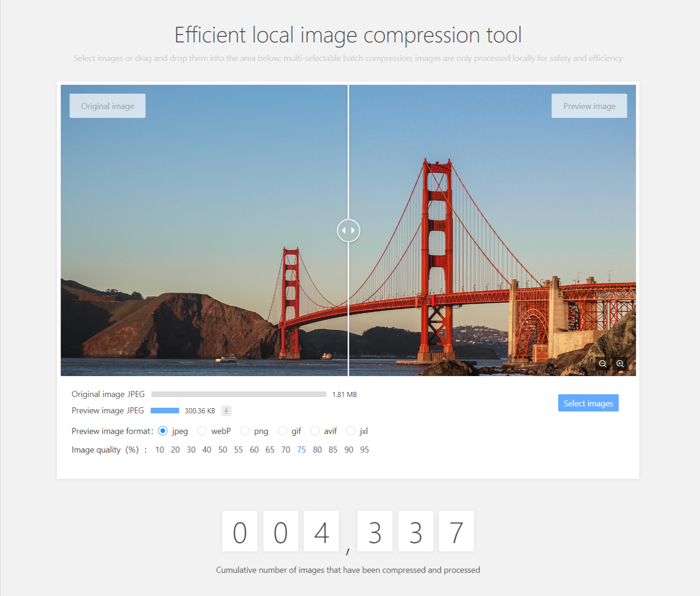The width and height of the screenshot is (700, 596).
Task: Set image quality to 95
Action: coord(365,450)
